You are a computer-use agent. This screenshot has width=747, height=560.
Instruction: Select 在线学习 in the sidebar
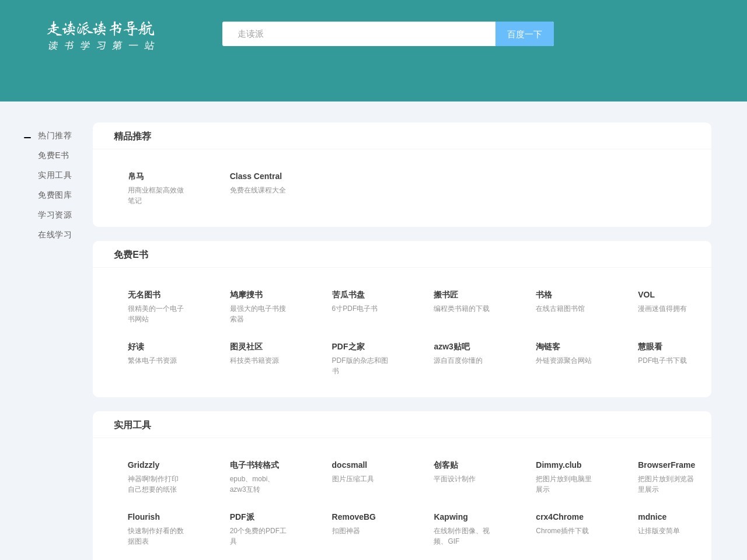click(x=55, y=235)
